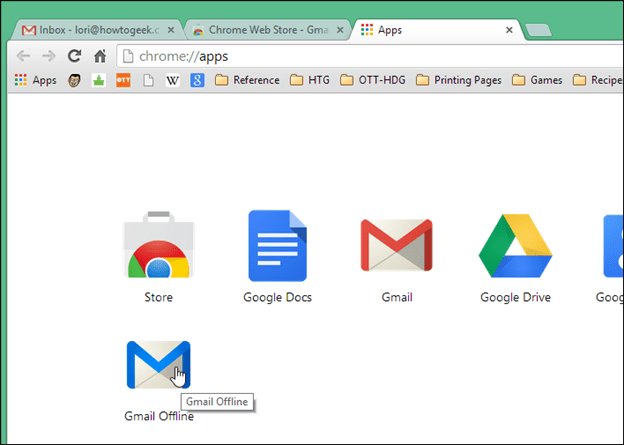The width and height of the screenshot is (624, 445).
Task: Open the Gmail Offline app icon
Action: click(x=158, y=365)
